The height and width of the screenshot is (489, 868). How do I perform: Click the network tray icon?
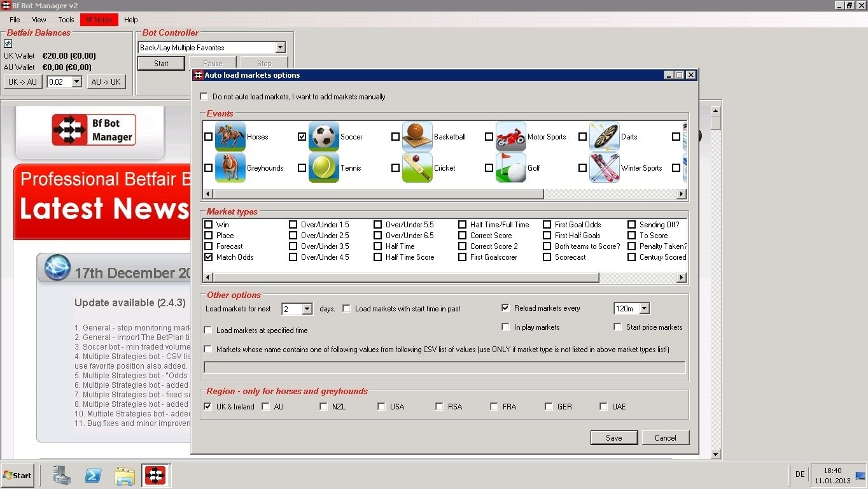pyautogui.click(x=860, y=475)
